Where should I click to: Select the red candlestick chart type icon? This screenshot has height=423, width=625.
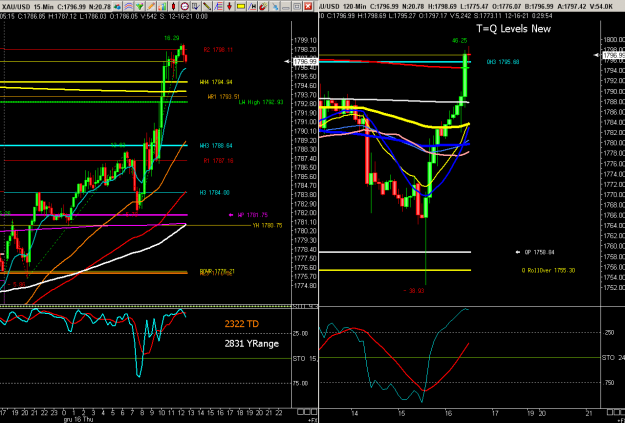(173, 6)
